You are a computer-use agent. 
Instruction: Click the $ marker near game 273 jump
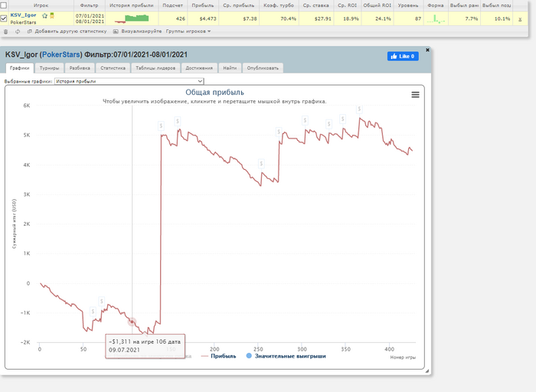(x=279, y=132)
